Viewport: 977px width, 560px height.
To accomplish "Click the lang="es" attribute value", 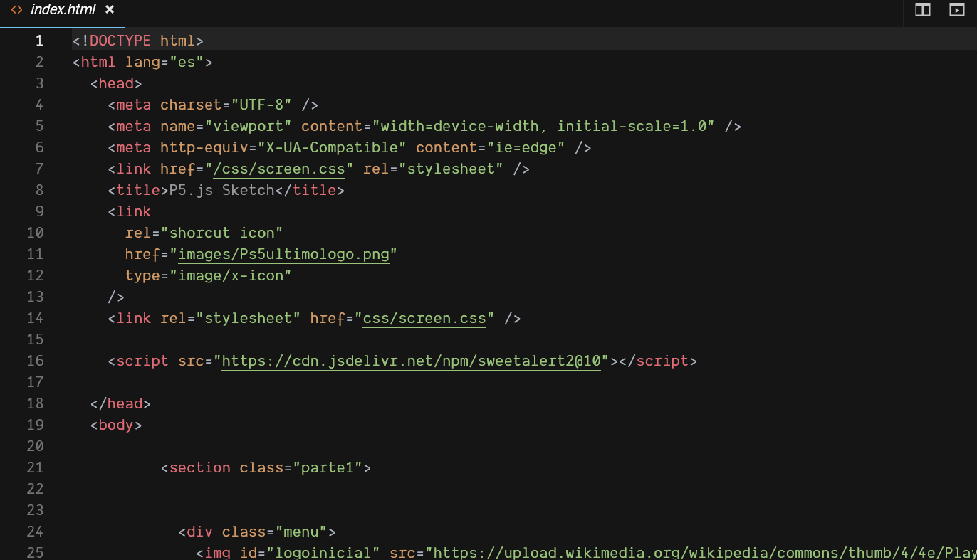I will (x=187, y=62).
